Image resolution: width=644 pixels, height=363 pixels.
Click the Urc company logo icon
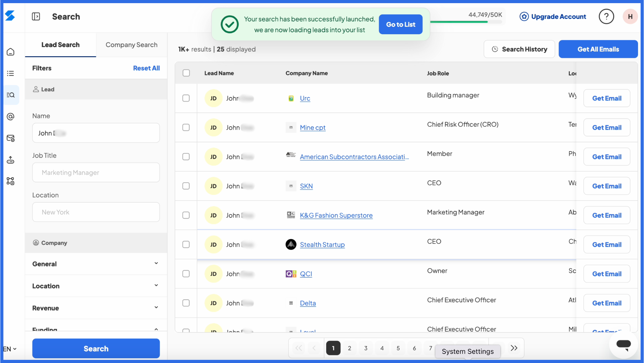(x=291, y=98)
